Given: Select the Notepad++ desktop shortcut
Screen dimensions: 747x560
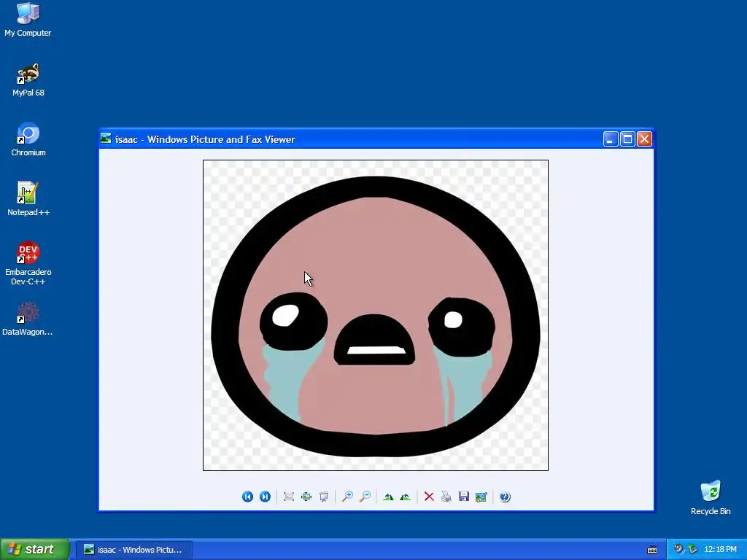Looking at the screenshot, I should (x=28, y=199).
